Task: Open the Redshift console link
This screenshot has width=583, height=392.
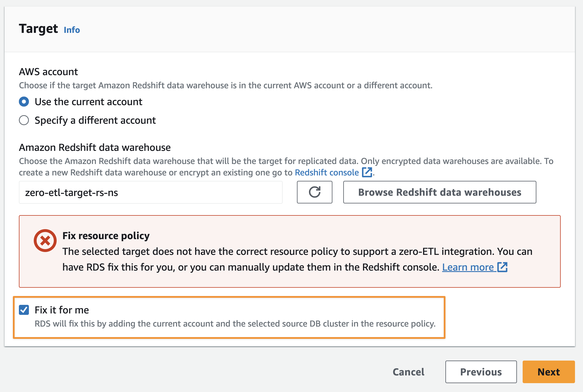Action: 327,172
